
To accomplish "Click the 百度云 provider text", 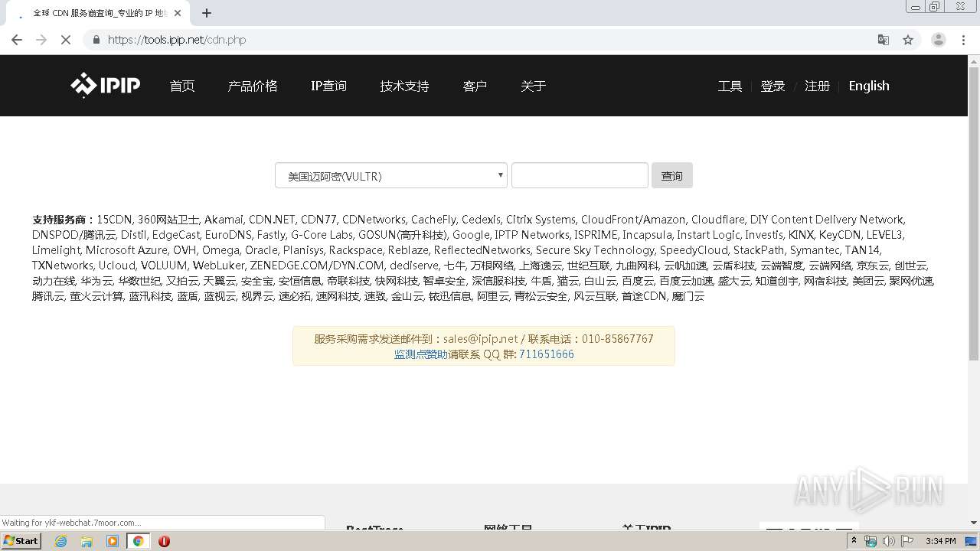I will coord(638,281).
